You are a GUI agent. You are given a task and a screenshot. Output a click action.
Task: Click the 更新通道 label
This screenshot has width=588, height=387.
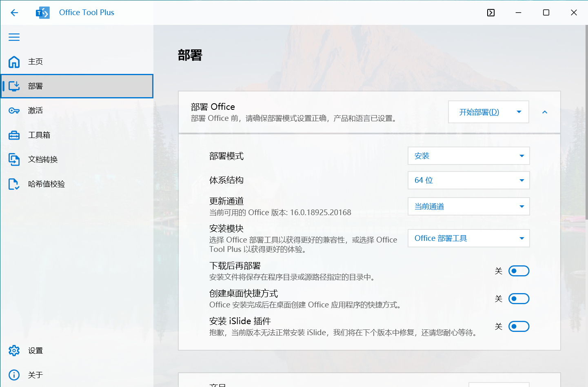pyautogui.click(x=226, y=201)
